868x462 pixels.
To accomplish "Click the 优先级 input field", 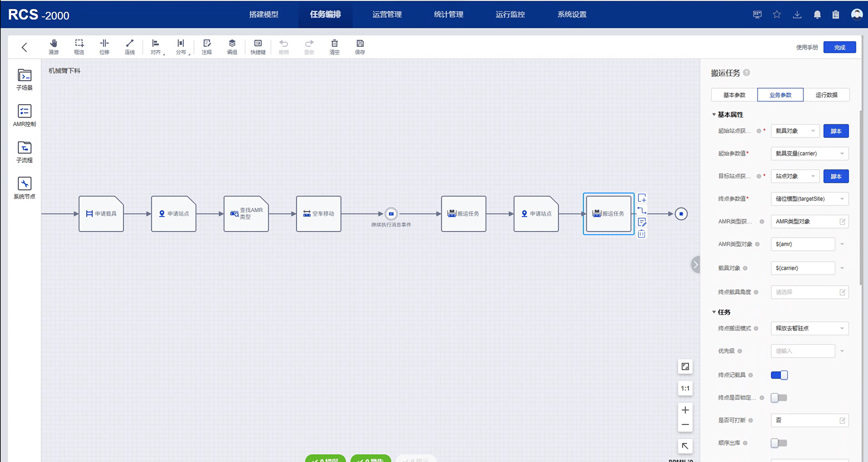I will (803, 351).
